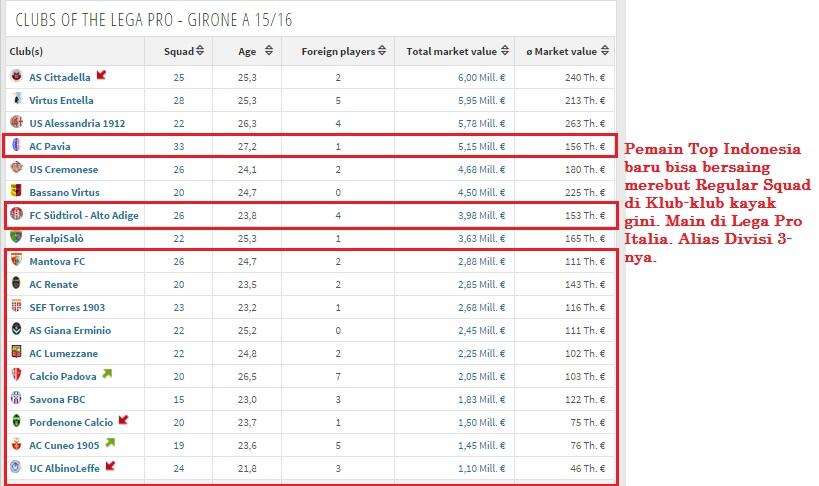Click the Club(s) column header
Image resolution: width=819 pixels, height=486 pixels.
[26, 51]
